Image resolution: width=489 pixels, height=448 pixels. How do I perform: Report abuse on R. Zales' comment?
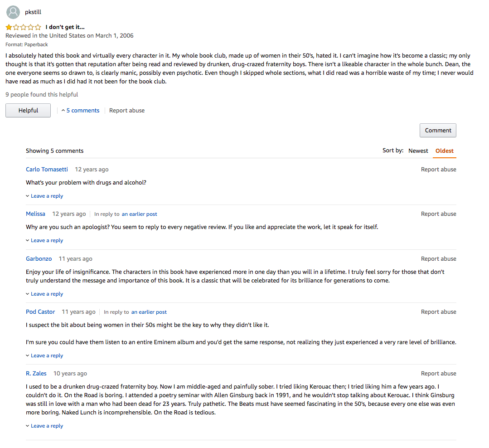point(439,374)
